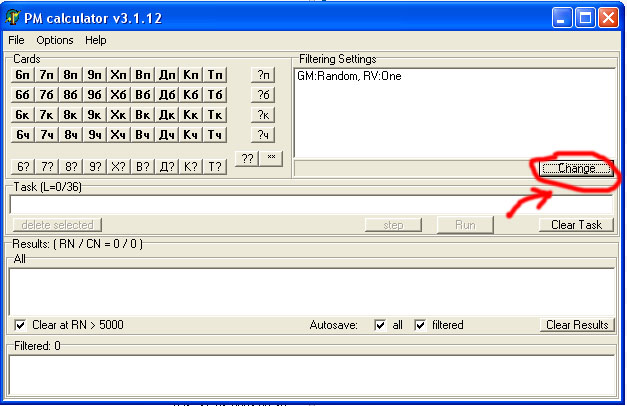Pick the 8ч card
Viewport: 627px width, 406px height.
click(71, 135)
